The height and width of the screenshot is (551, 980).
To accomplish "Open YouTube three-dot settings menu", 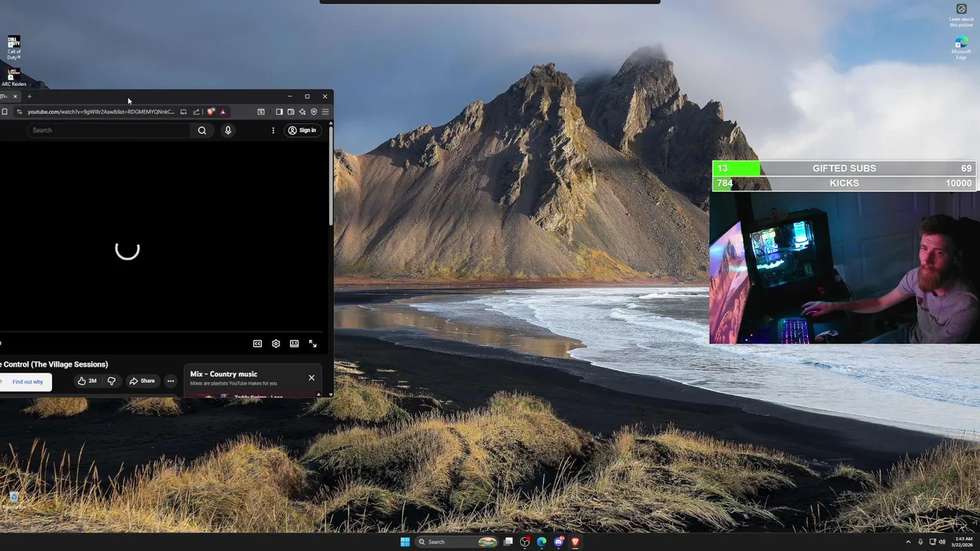I will point(273,130).
